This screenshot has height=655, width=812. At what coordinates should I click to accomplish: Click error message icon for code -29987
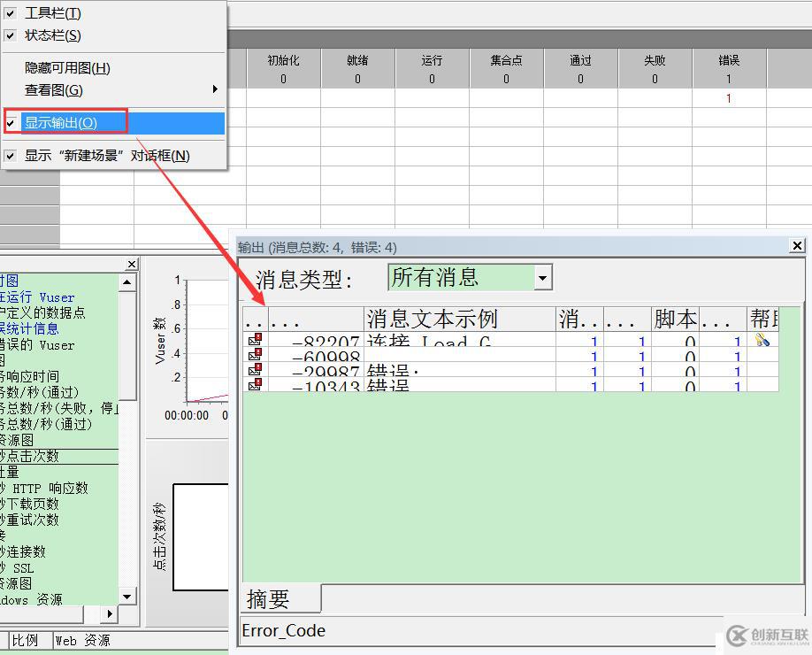tap(255, 369)
